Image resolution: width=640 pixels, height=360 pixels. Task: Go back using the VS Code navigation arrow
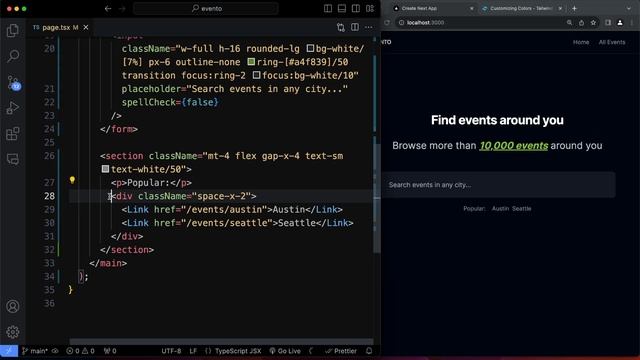point(108,9)
